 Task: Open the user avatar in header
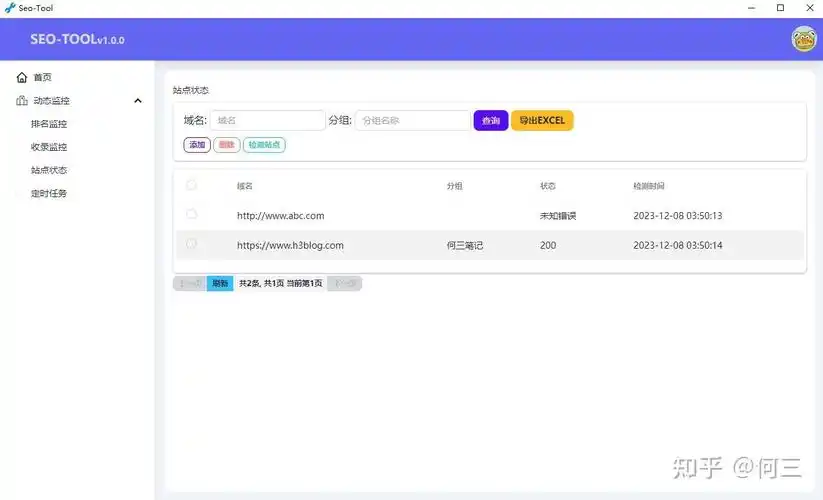point(804,39)
